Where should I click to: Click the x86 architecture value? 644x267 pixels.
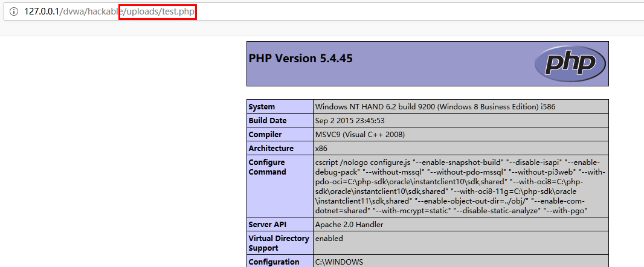321,149
